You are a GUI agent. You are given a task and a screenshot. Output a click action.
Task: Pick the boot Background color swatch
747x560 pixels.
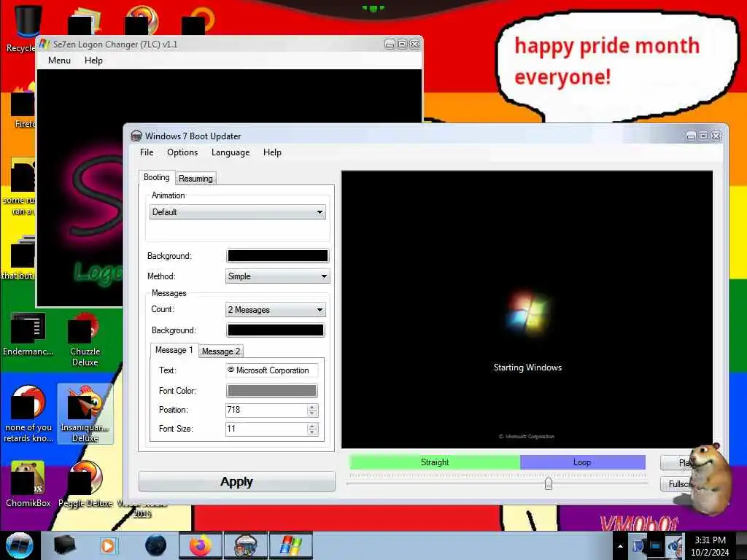click(x=278, y=256)
